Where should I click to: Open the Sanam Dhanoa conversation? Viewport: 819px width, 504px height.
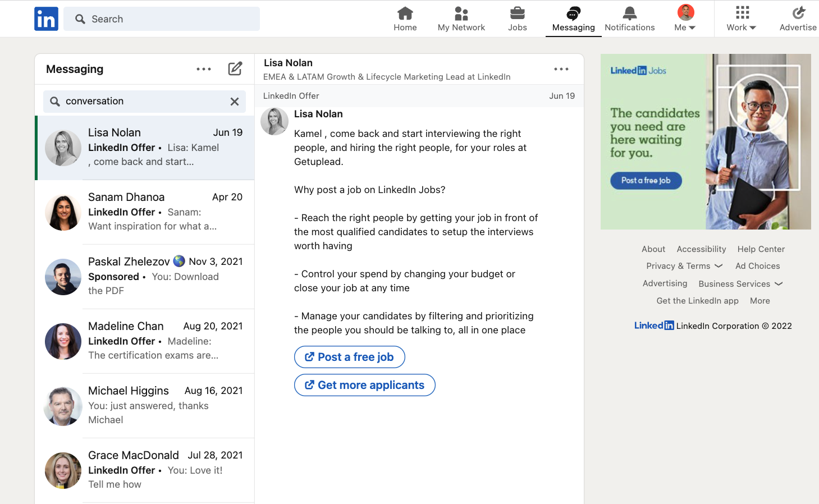[145, 212]
